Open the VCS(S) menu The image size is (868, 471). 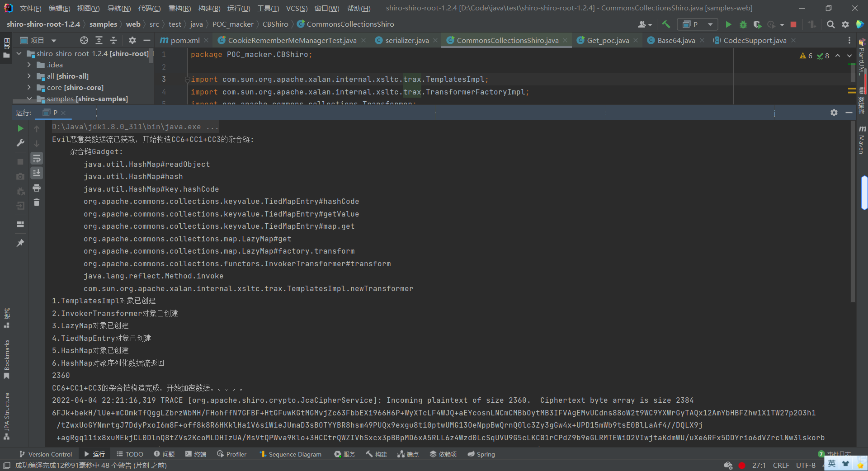[297, 8]
